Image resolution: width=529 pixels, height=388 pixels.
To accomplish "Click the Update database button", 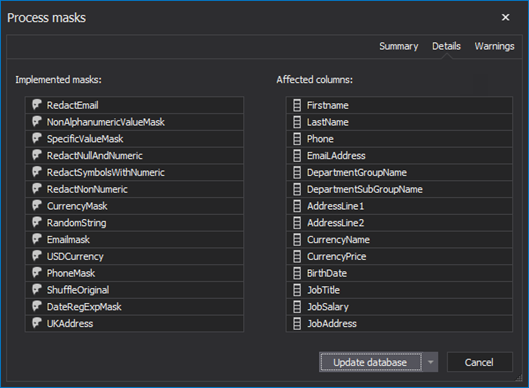I will (371, 362).
